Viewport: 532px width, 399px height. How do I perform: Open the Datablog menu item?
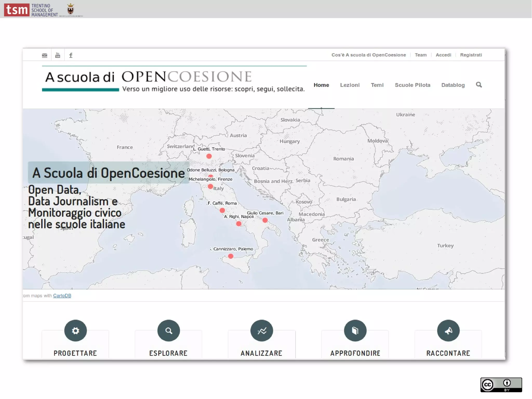[453, 85]
